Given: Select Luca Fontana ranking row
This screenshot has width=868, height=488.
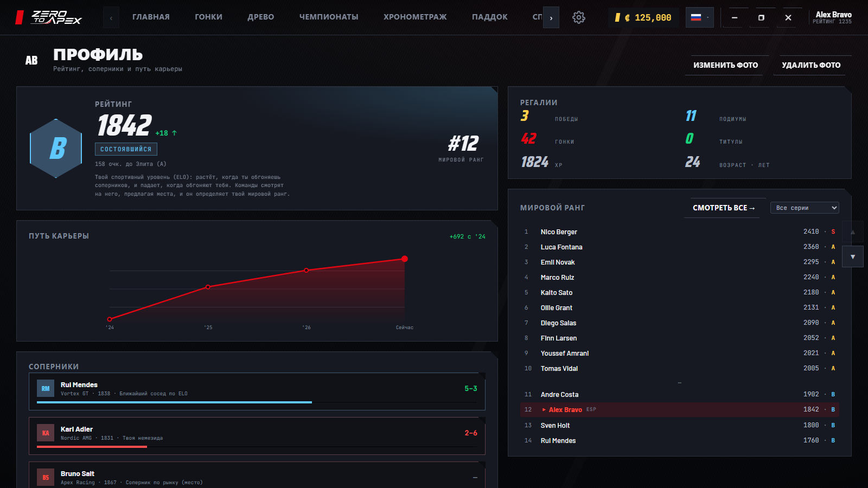Looking at the screenshot, I should click(x=680, y=247).
